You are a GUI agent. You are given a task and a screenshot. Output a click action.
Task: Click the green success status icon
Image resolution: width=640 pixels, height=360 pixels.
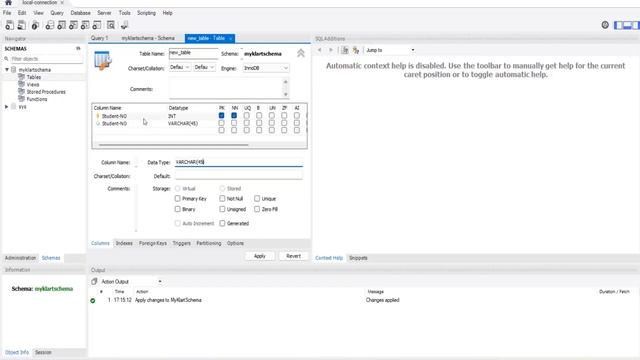(93, 300)
